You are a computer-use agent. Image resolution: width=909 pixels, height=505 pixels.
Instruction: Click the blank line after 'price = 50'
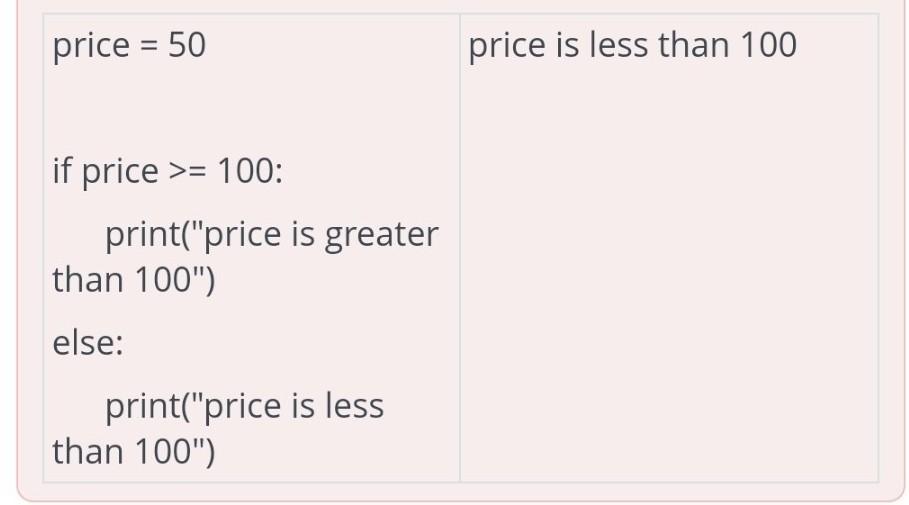click(x=251, y=108)
